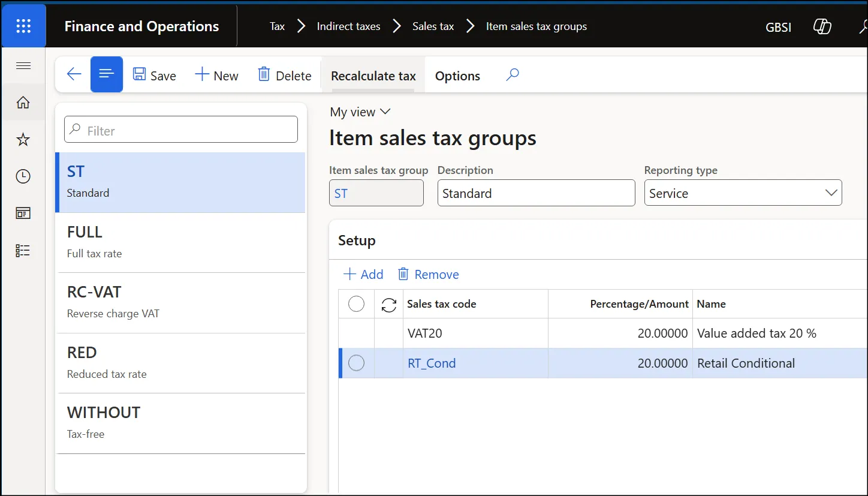The height and width of the screenshot is (496, 868).
Task: Click the Name column header
Action: pos(780,304)
